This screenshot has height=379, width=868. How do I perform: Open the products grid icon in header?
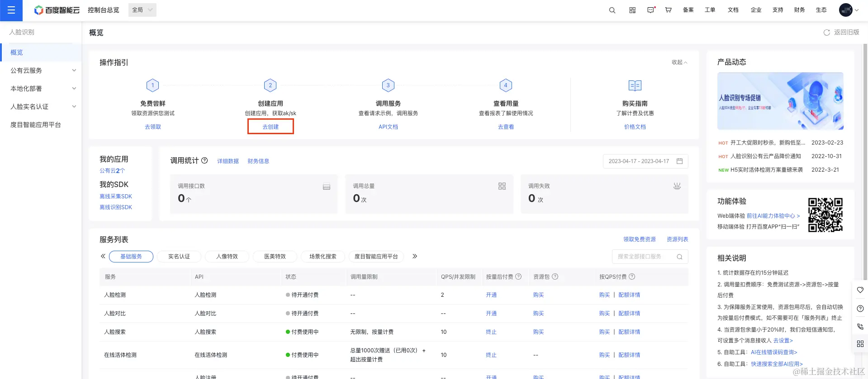632,10
